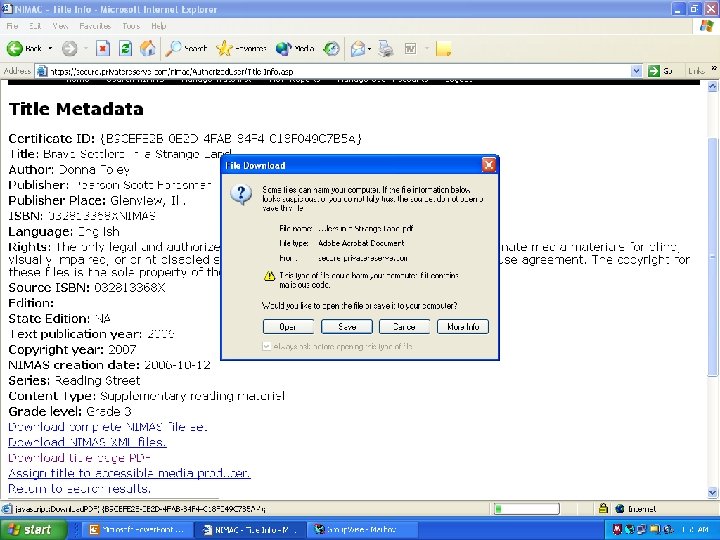720x540 pixels.
Task: Open the File menu
Action: tap(12, 26)
